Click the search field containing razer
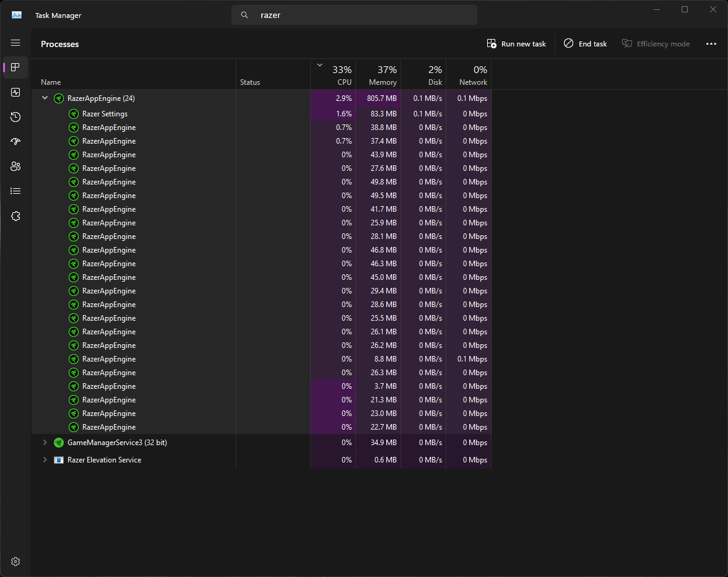 (354, 15)
